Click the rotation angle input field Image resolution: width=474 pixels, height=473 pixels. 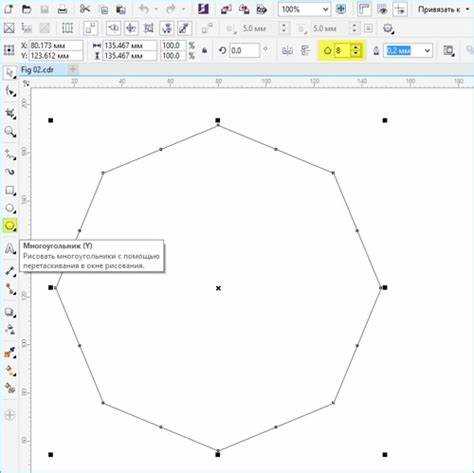(244, 51)
